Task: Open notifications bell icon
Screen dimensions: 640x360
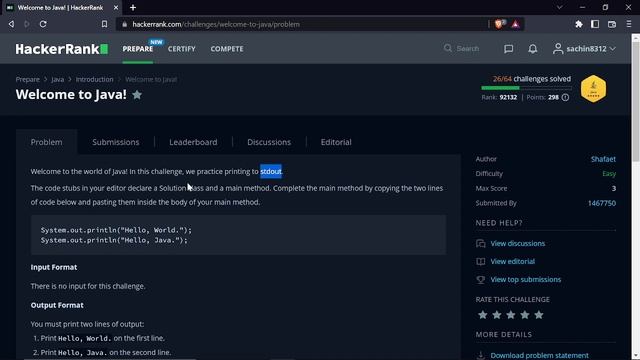Action: [x=533, y=49]
